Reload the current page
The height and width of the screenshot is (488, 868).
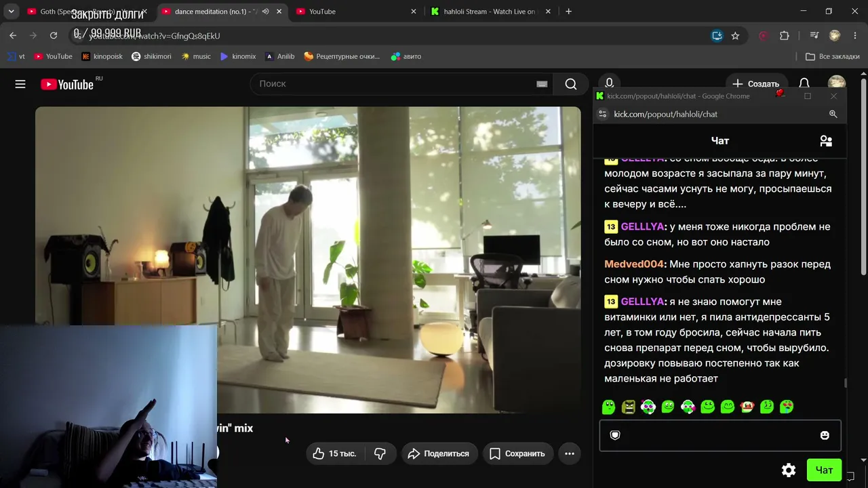coord(54,35)
